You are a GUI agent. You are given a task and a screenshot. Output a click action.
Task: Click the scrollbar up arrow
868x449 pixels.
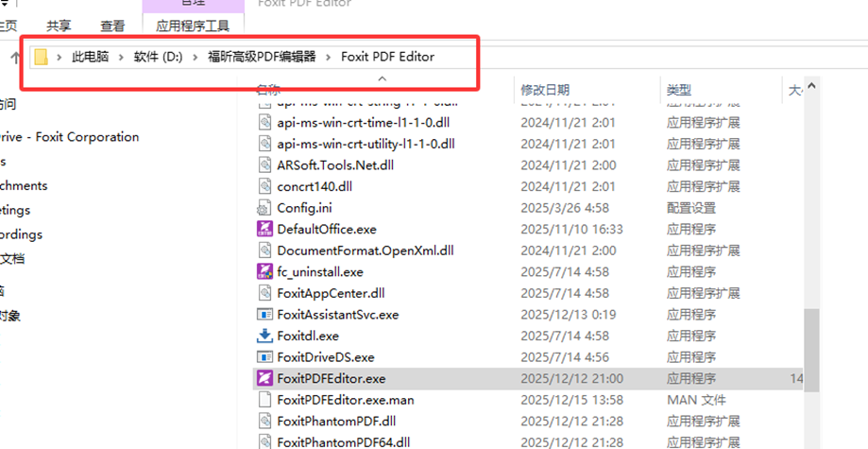(x=811, y=86)
